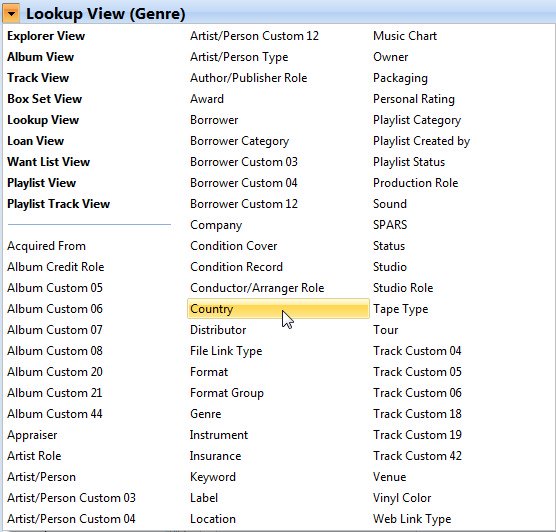Select Personal Rating
Image resolution: width=556 pixels, height=532 pixels.
[x=414, y=99]
